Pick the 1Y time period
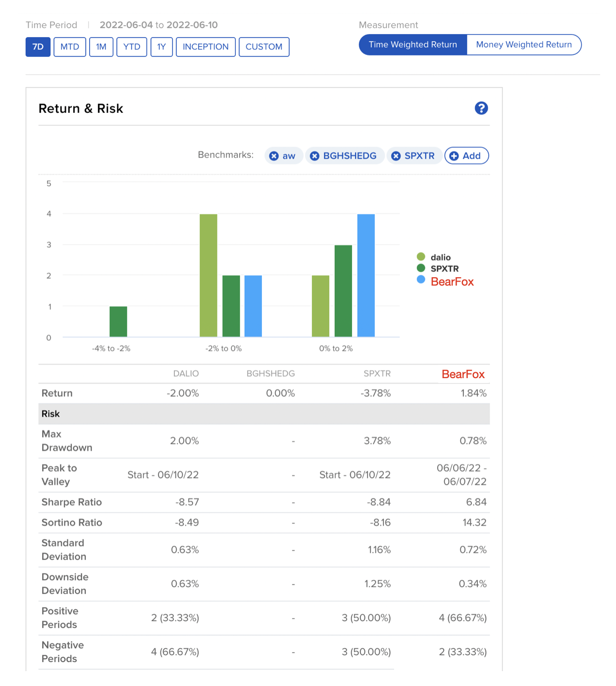The image size is (616, 686). [161, 47]
